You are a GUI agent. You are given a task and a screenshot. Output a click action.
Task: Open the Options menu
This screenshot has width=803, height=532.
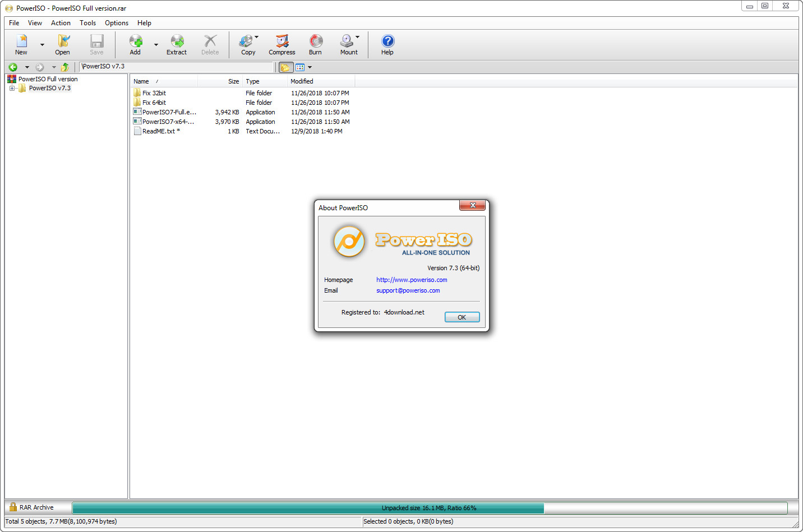[x=117, y=23]
